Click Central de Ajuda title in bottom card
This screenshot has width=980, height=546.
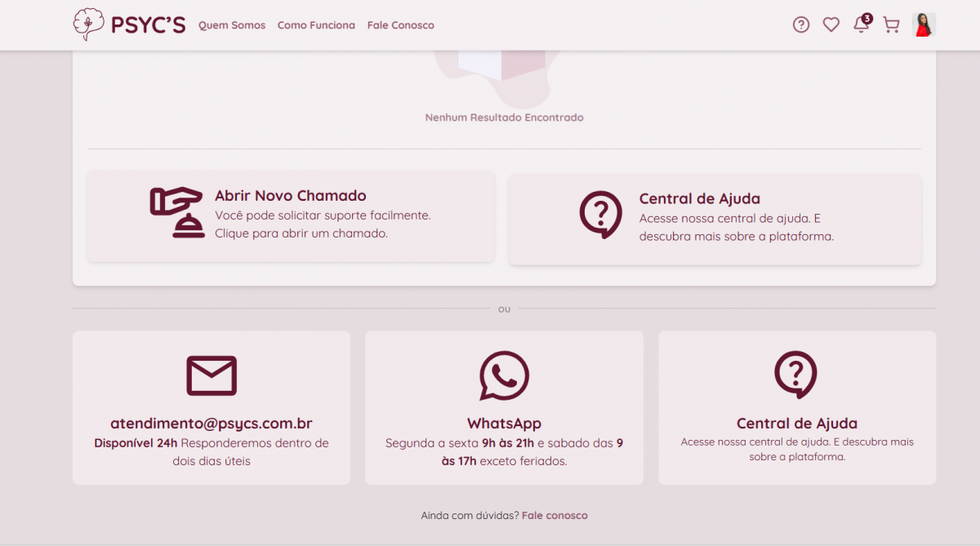pos(796,424)
